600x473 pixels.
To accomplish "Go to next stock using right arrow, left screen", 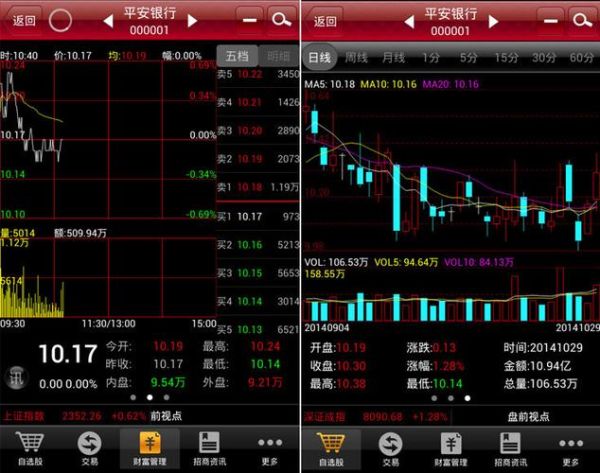I will [193, 21].
